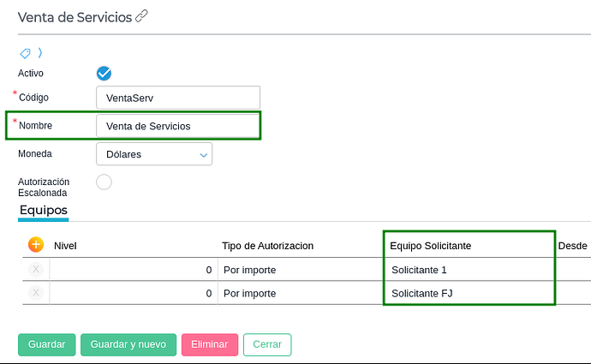Uncheck the Activo checkbox
This screenshot has width=591, height=364.
point(104,74)
